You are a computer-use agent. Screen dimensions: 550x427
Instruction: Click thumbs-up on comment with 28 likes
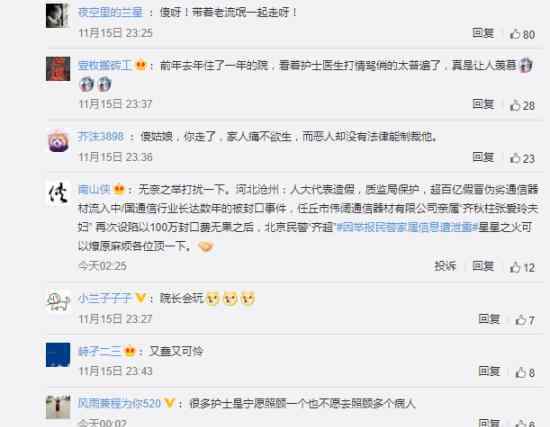(x=515, y=105)
